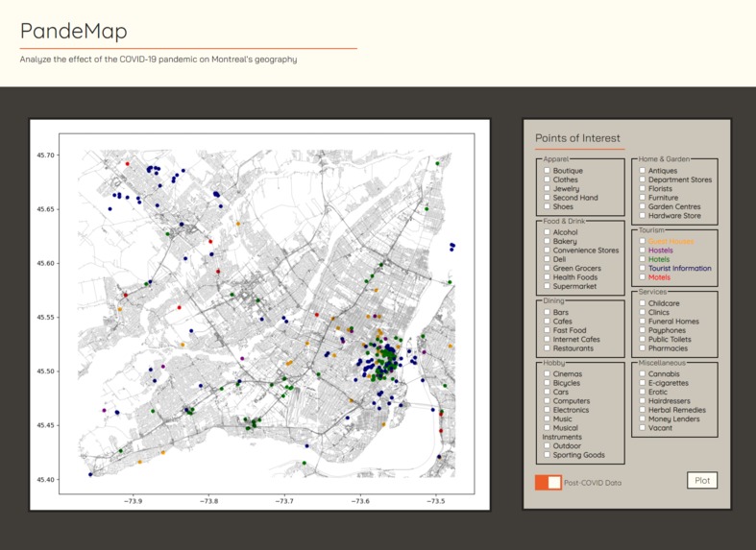Image resolution: width=756 pixels, height=550 pixels.
Task: Enable the Sporting Goods checkbox
Action: 547,455
